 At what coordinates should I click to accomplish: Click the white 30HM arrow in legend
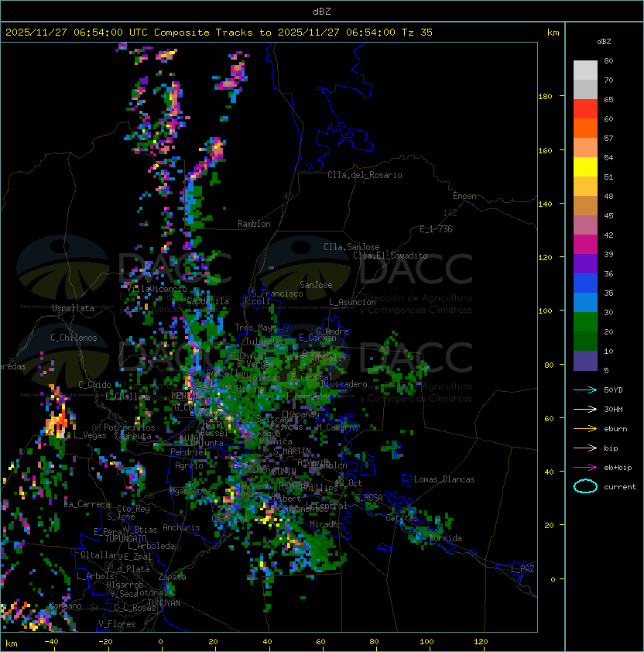tap(585, 410)
